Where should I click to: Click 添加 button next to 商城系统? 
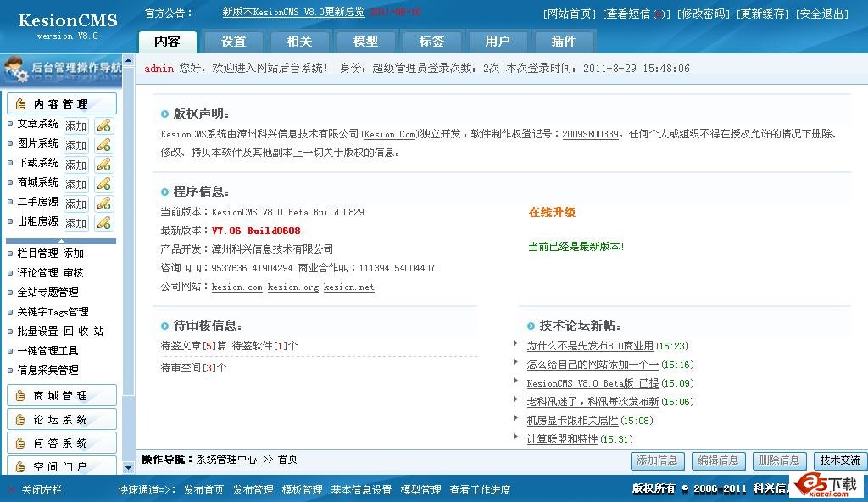[75, 184]
